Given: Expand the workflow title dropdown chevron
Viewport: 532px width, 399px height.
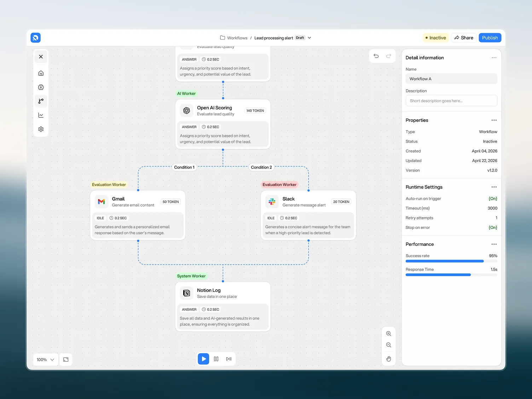Looking at the screenshot, I should (310, 38).
